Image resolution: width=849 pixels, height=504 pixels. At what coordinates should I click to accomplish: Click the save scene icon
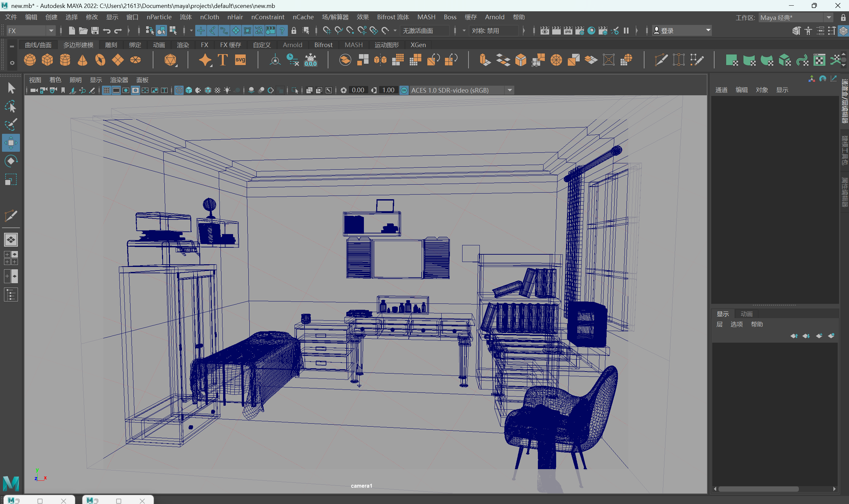95,31
